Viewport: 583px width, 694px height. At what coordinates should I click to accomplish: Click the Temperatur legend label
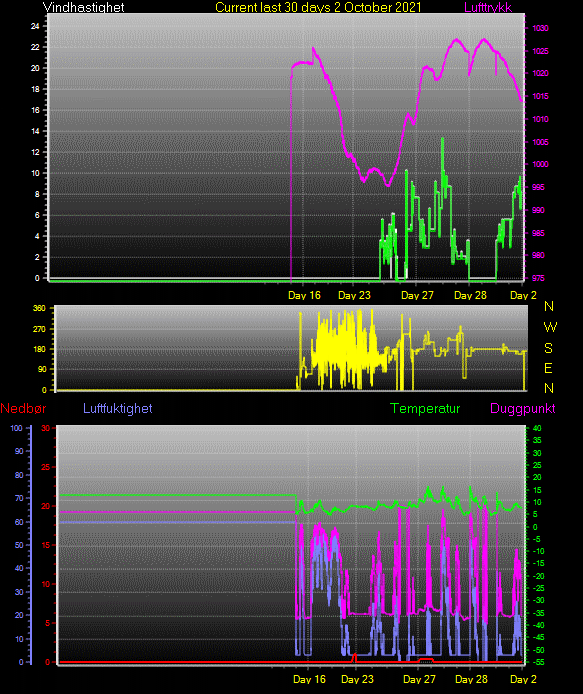425,408
